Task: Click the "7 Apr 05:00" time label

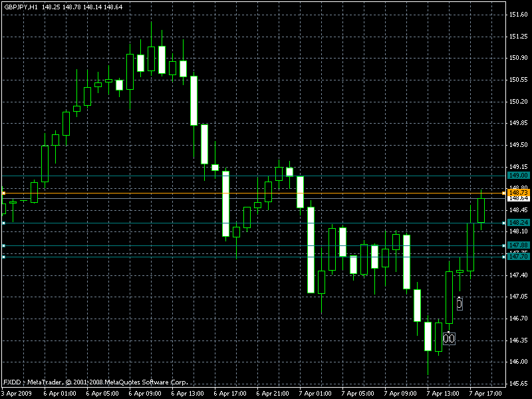Action: (358, 394)
